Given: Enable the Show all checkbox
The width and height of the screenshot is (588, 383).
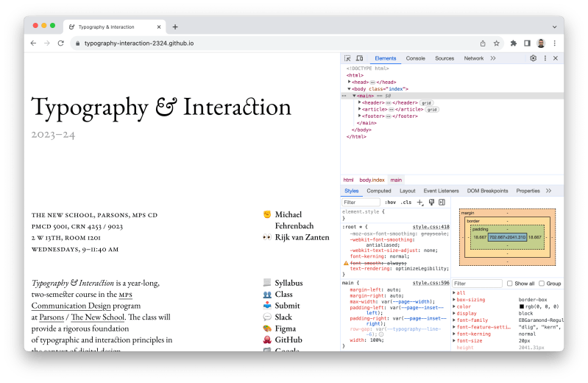Looking at the screenshot, I should [510, 284].
